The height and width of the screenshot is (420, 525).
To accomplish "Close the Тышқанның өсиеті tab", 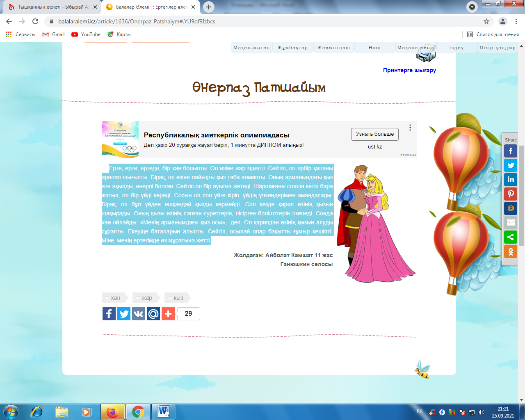I will pyautogui.click(x=95, y=7).
